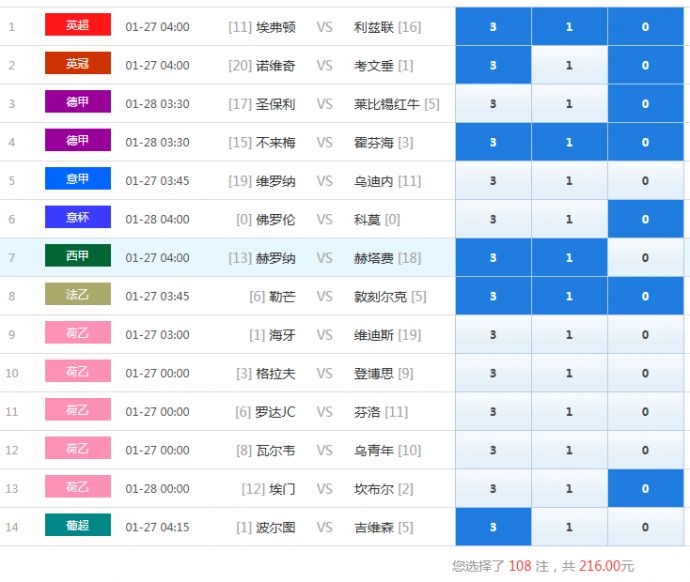Click the green 西甲 league tag
This screenshot has height=582, width=690.
[x=77, y=256]
